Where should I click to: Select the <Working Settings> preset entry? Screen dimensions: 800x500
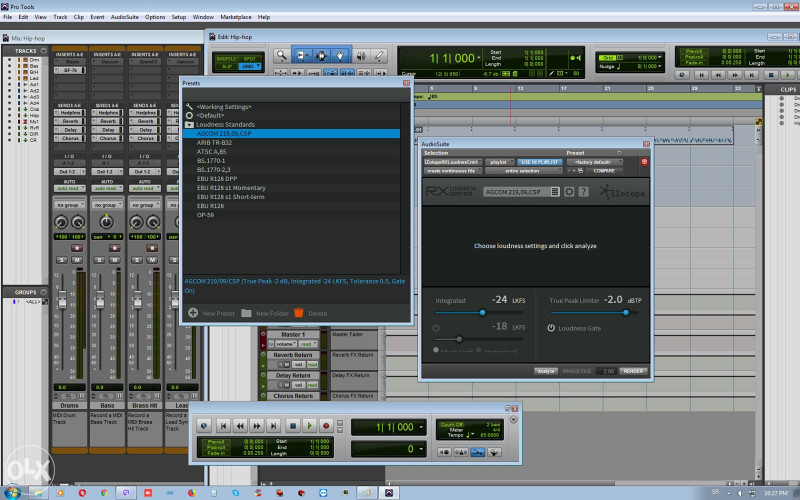click(x=291, y=107)
